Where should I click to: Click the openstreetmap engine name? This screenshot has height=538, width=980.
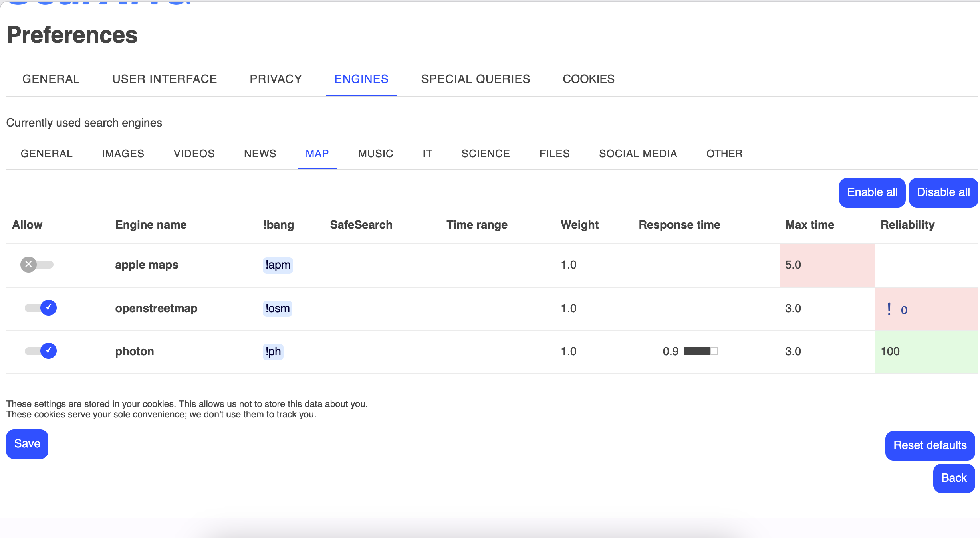[156, 308]
